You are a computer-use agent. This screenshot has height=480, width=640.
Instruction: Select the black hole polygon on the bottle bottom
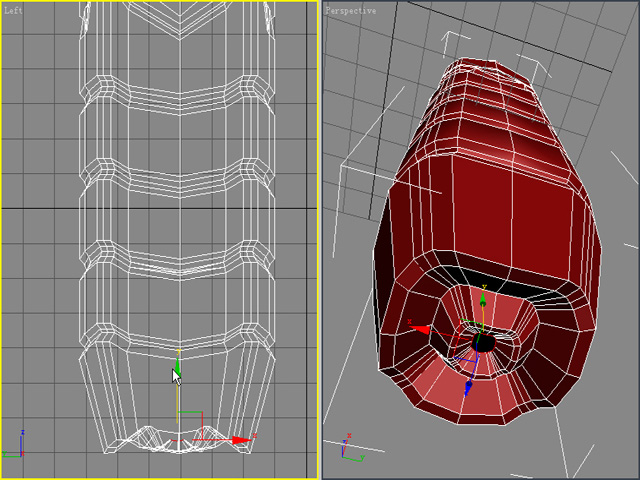coord(484,343)
